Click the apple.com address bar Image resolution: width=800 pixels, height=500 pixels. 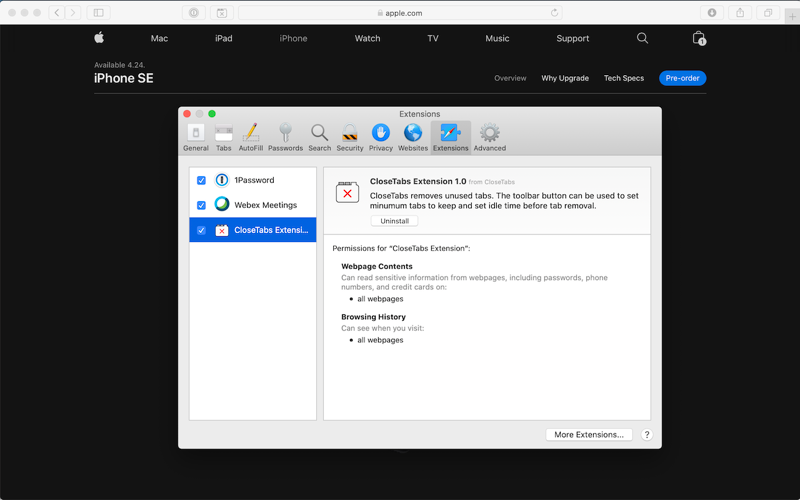click(x=400, y=13)
